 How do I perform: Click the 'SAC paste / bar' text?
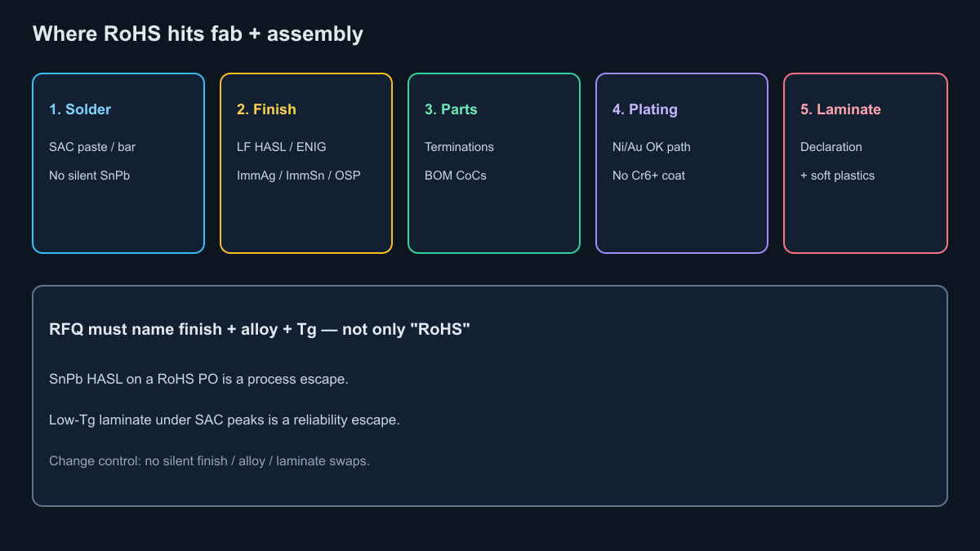[92, 147]
